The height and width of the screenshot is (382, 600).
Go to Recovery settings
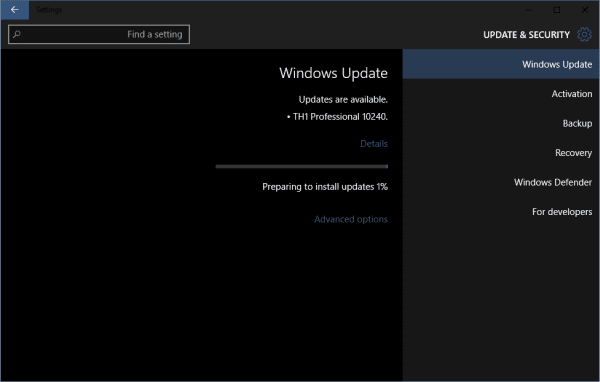(x=501, y=153)
